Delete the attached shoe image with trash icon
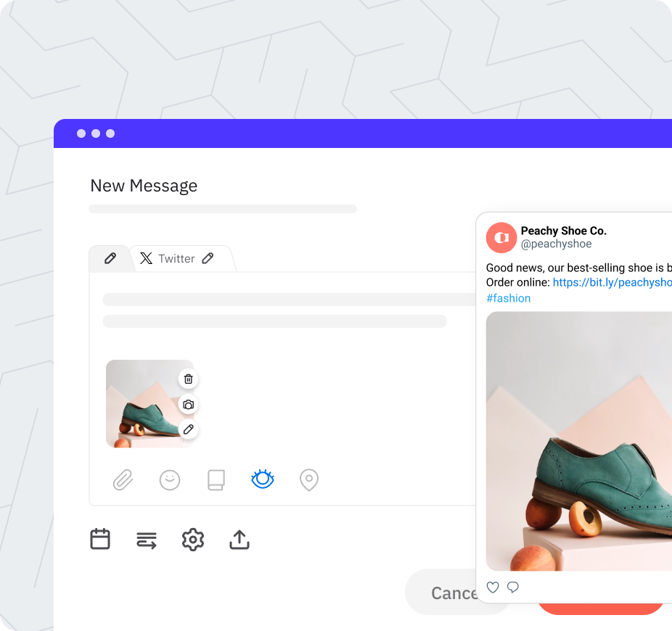 click(x=188, y=379)
